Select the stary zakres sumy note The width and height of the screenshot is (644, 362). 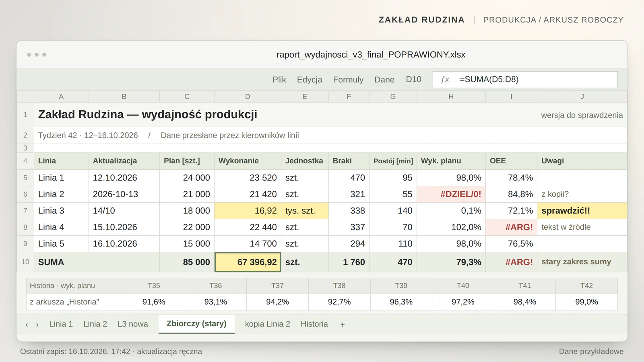pos(582,262)
